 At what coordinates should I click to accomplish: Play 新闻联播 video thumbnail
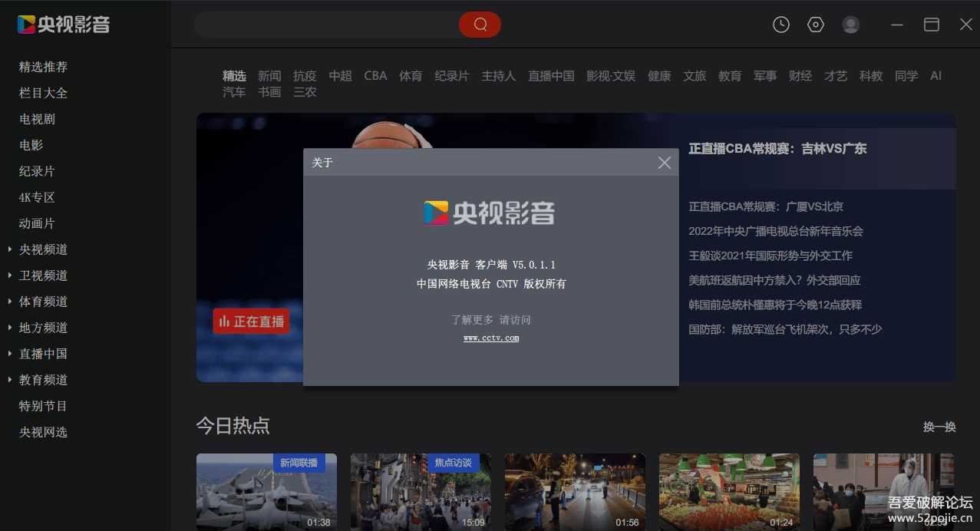(266, 492)
